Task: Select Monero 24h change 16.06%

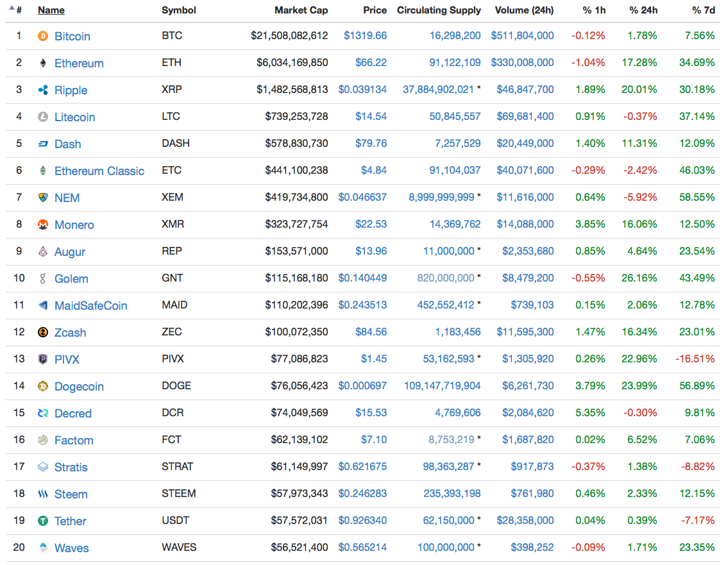Action: [639, 224]
